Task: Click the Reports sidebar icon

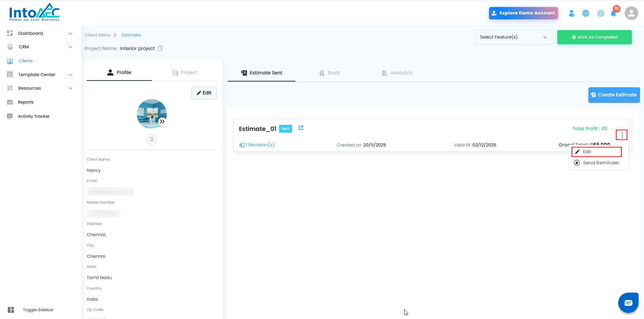Action: click(x=10, y=102)
